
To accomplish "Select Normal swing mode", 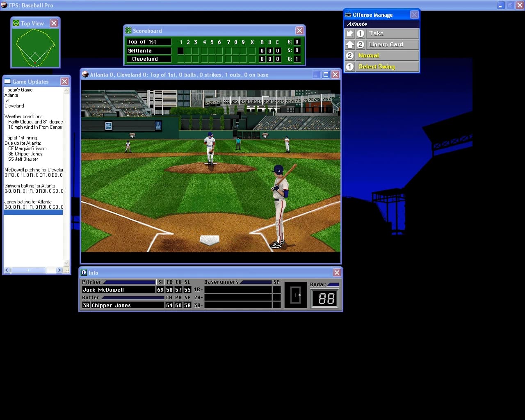I will [368, 55].
